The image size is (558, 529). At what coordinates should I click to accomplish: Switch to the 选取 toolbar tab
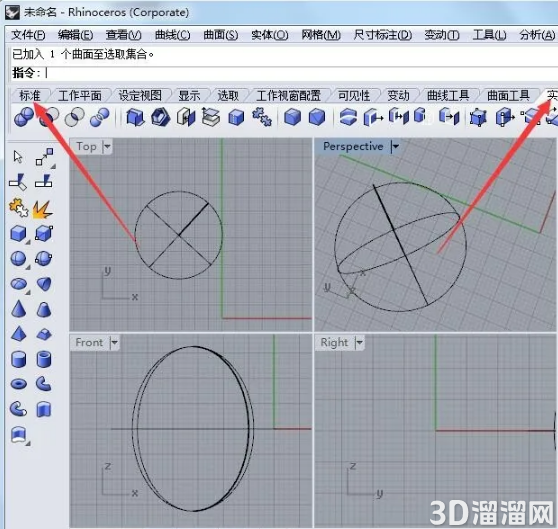[228, 96]
